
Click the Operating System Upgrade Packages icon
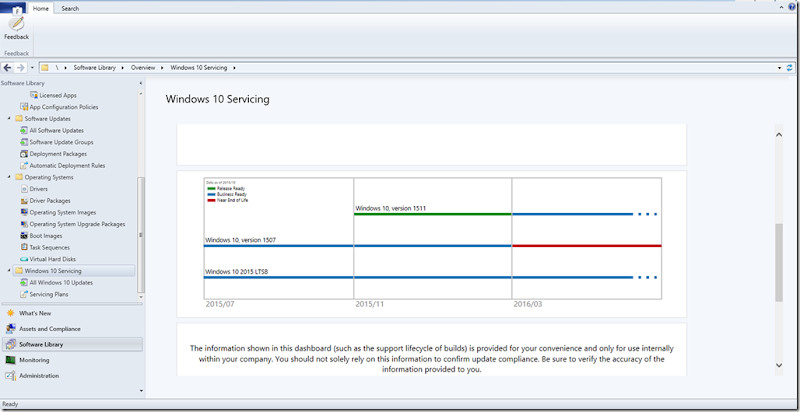24,224
